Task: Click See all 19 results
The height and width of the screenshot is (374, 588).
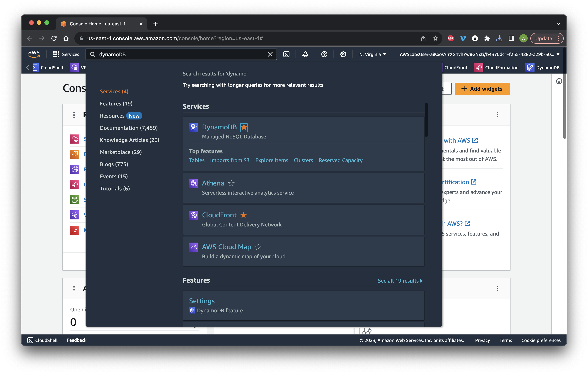Action: [x=400, y=281]
